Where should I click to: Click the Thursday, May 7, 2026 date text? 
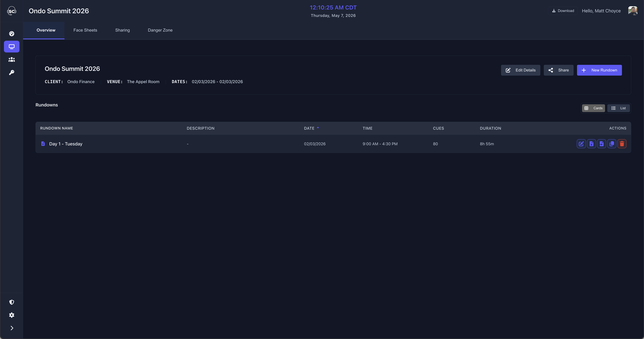tap(333, 16)
